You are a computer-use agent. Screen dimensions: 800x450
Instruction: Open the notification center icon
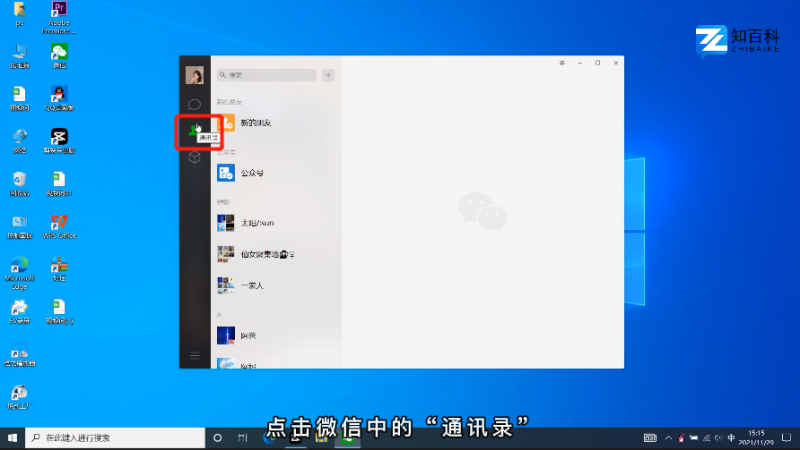786,438
